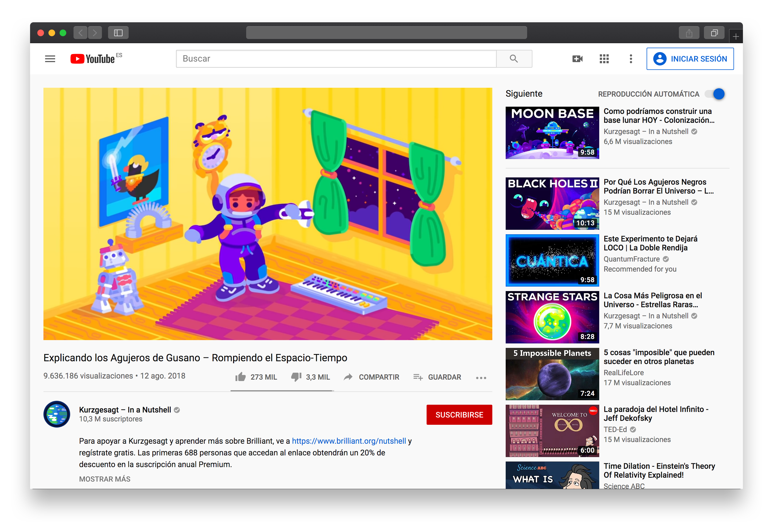The image size is (773, 532).
Task: Open the Strange Stars thumbnail
Action: 552,317
